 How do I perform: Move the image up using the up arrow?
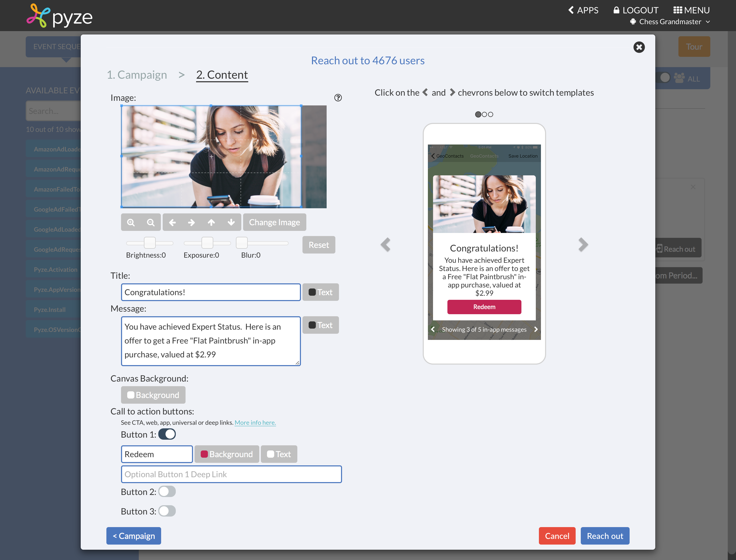tap(211, 222)
